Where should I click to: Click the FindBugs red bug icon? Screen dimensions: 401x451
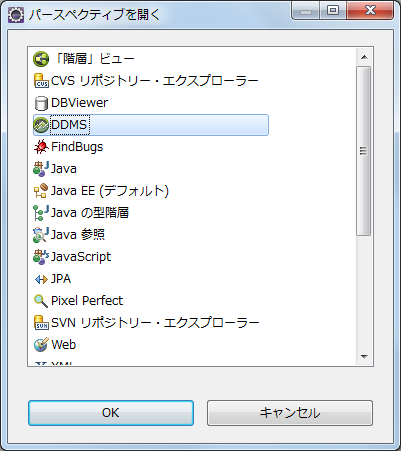41,147
